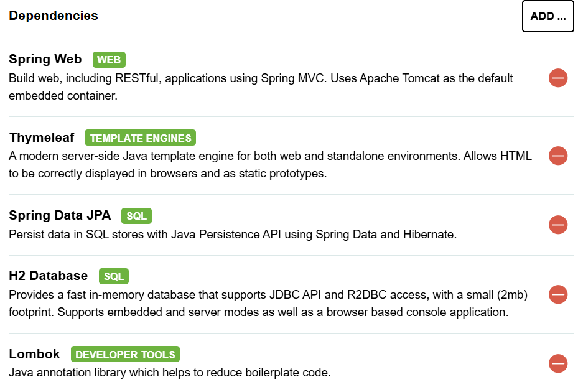Image resolution: width=578 pixels, height=392 pixels.
Task: Click the Dependencies section heading
Action: tap(54, 16)
